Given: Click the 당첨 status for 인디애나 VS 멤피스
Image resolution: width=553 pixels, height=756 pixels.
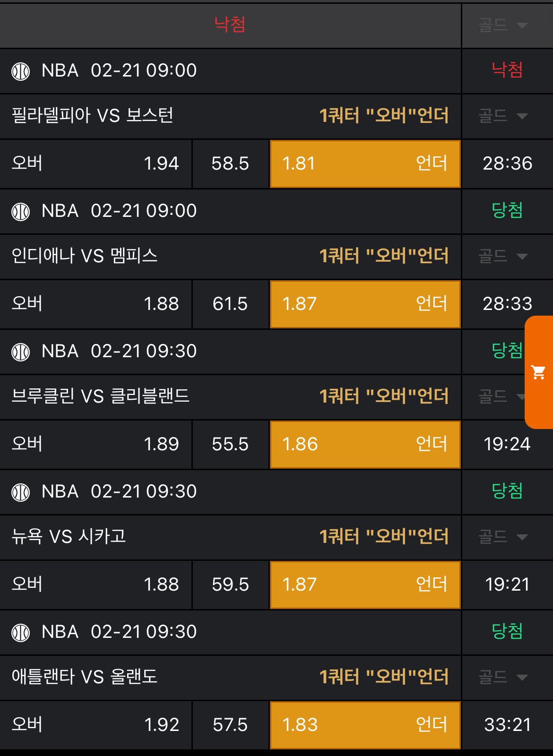Looking at the screenshot, I should click(x=507, y=210).
